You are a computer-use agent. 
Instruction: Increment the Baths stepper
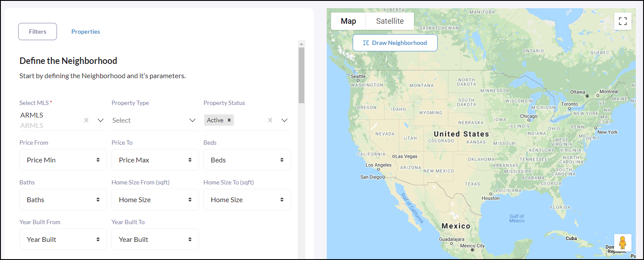click(x=98, y=200)
